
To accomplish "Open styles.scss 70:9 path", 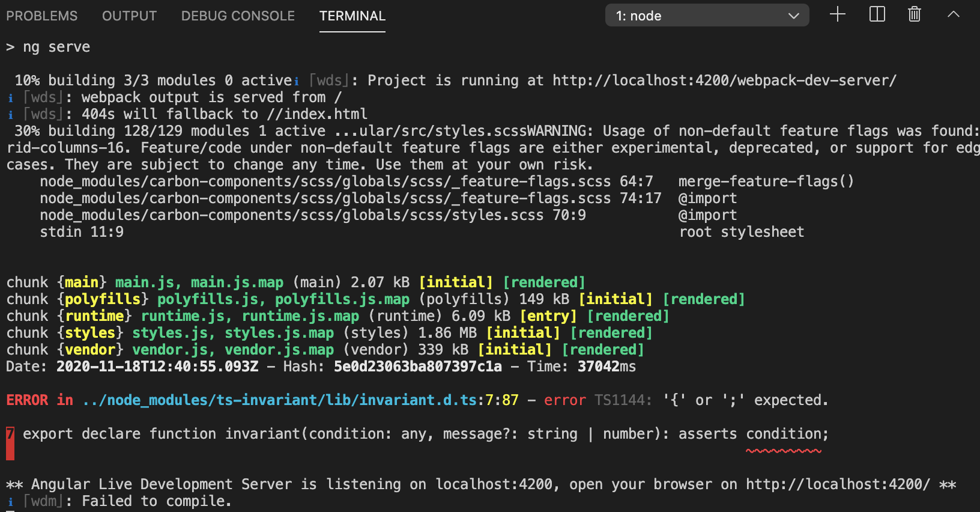I will [x=313, y=215].
